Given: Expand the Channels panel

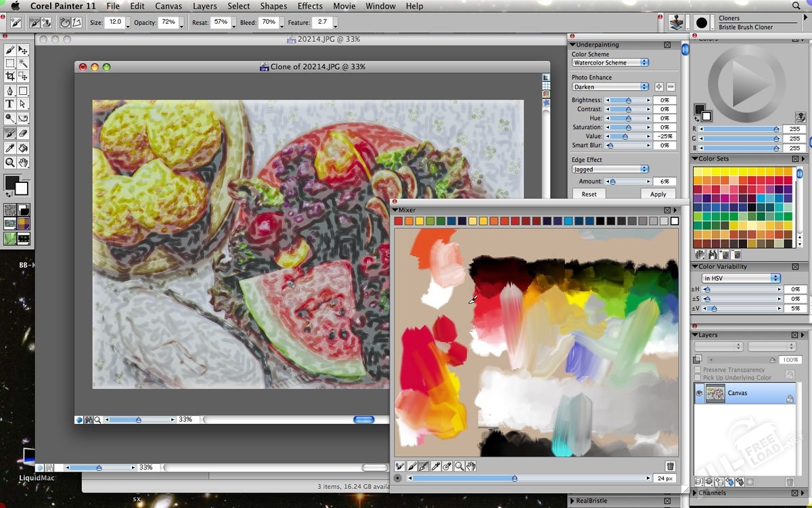Looking at the screenshot, I should coord(695,493).
